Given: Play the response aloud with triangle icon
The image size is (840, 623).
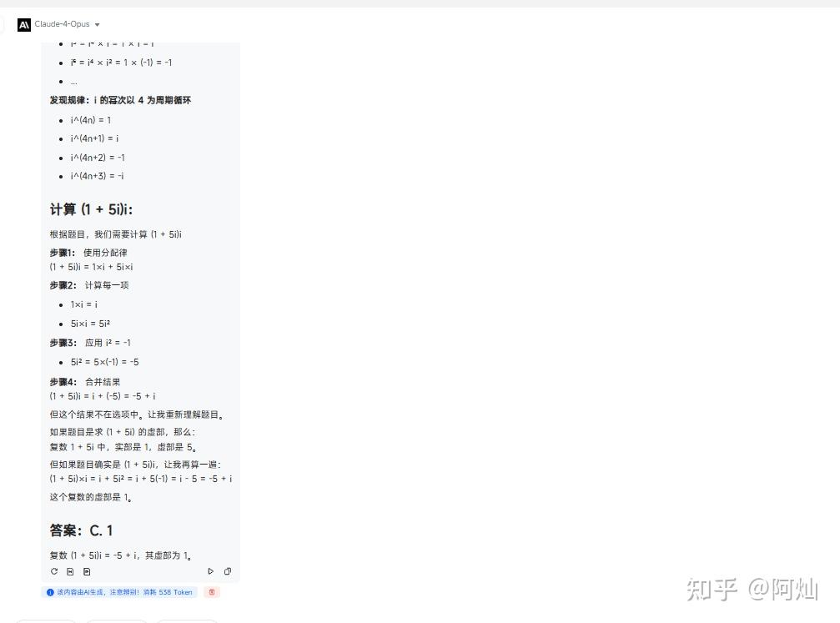Looking at the screenshot, I should point(210,571).
